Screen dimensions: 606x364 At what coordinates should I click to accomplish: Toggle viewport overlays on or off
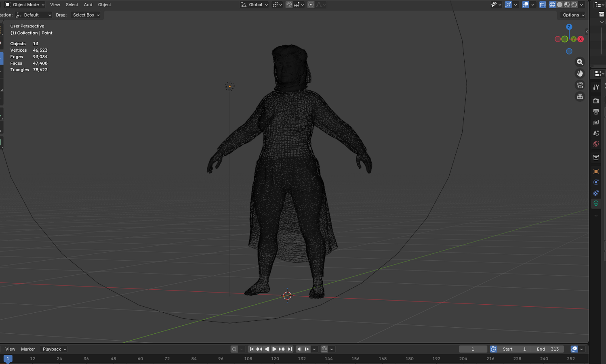click(525, 5)
